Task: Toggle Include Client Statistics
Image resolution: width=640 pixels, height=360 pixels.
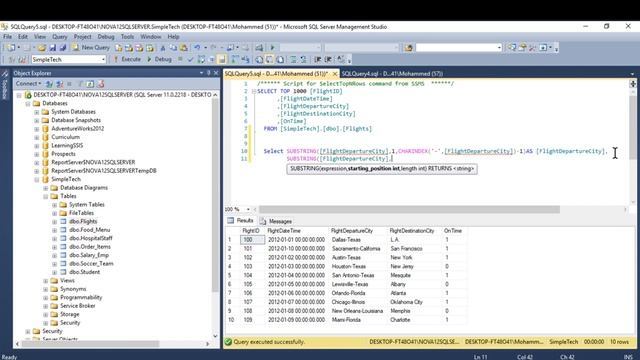Action: (245, 59)
